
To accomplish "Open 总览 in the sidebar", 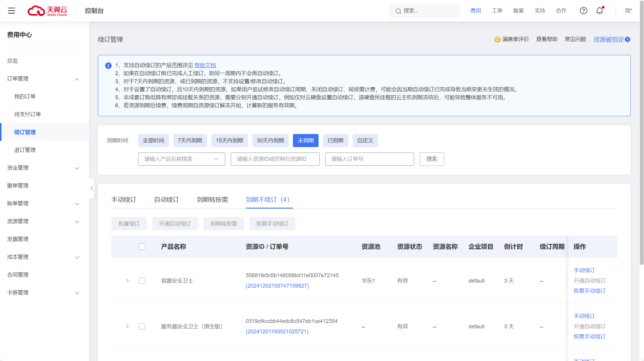I will pyautogui.click(x=12, y=61).
